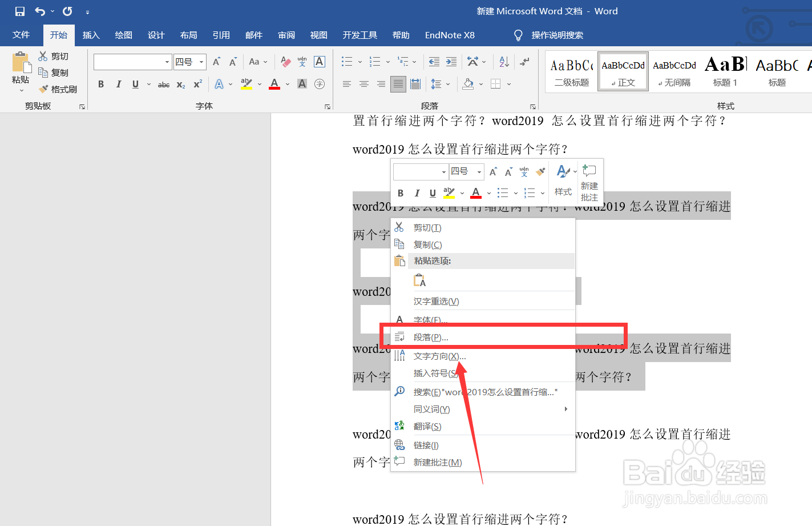The width and height of the screenshot is (812, 526).
Task: Show paragraph marks
Action: pyautogui.click(x=524, y=62)
